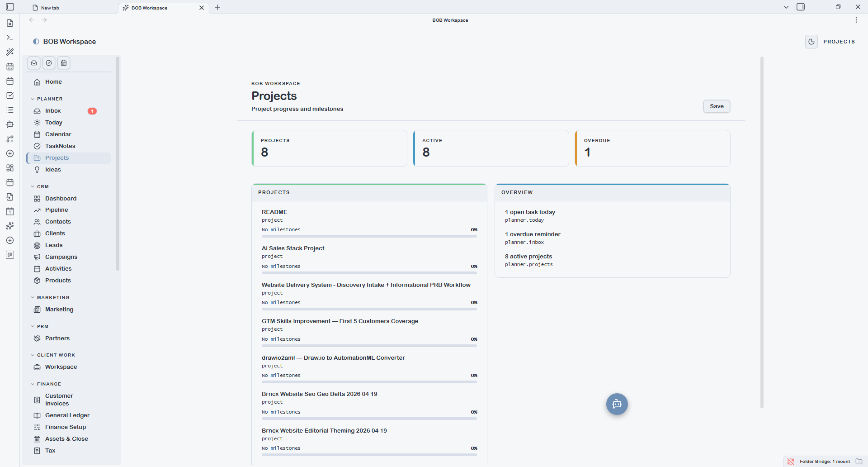Click the BOB Workspace logo icon
This screenshot has height=467, width=868.
(x=36, y=42)
